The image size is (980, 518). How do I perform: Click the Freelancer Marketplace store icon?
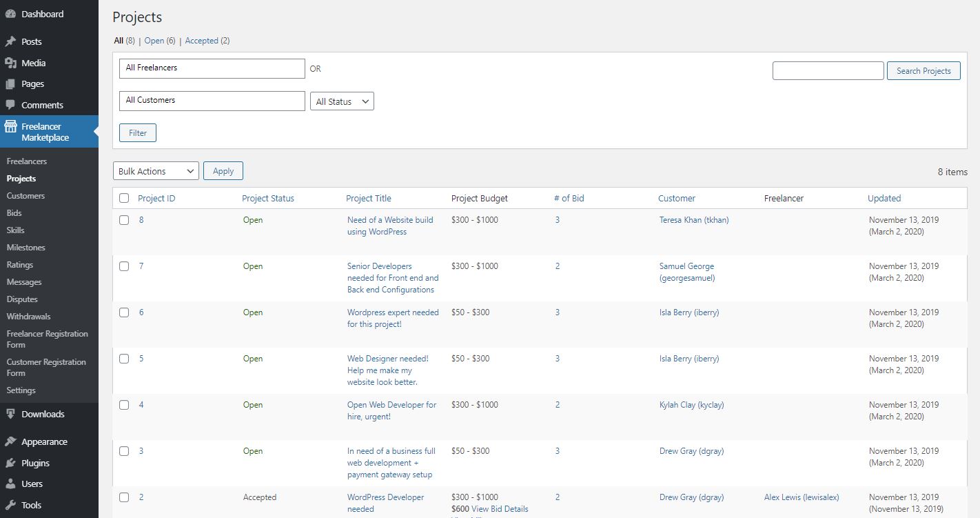[x=10, y=126]
